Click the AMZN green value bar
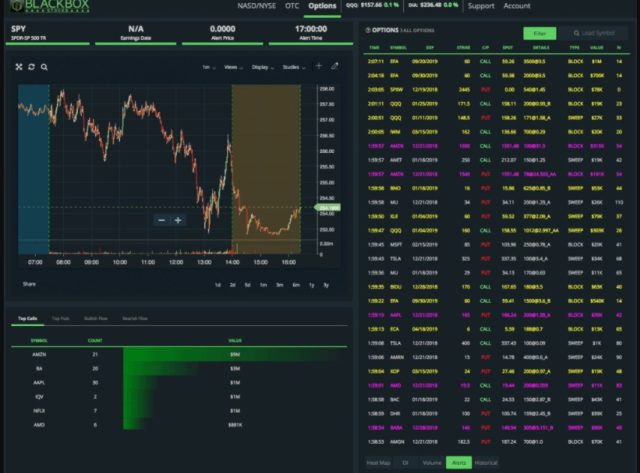640x473 pixels. click(x=235, y=355)
